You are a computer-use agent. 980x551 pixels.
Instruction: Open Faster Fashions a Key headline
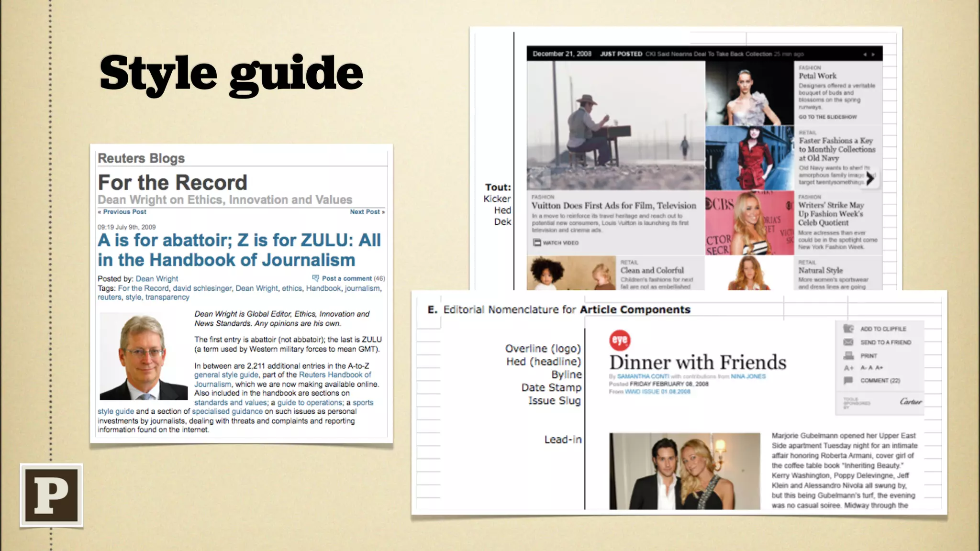(837, 149)
